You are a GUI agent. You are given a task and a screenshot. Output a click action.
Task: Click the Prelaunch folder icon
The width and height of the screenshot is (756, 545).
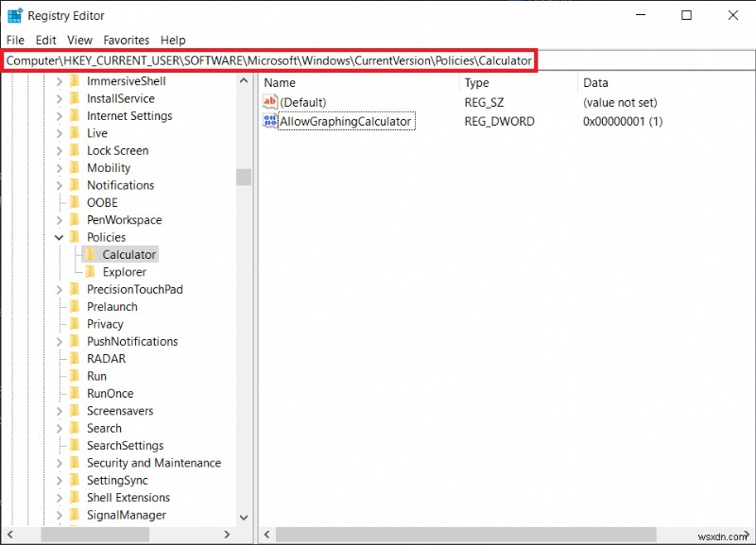click(75, 306)
